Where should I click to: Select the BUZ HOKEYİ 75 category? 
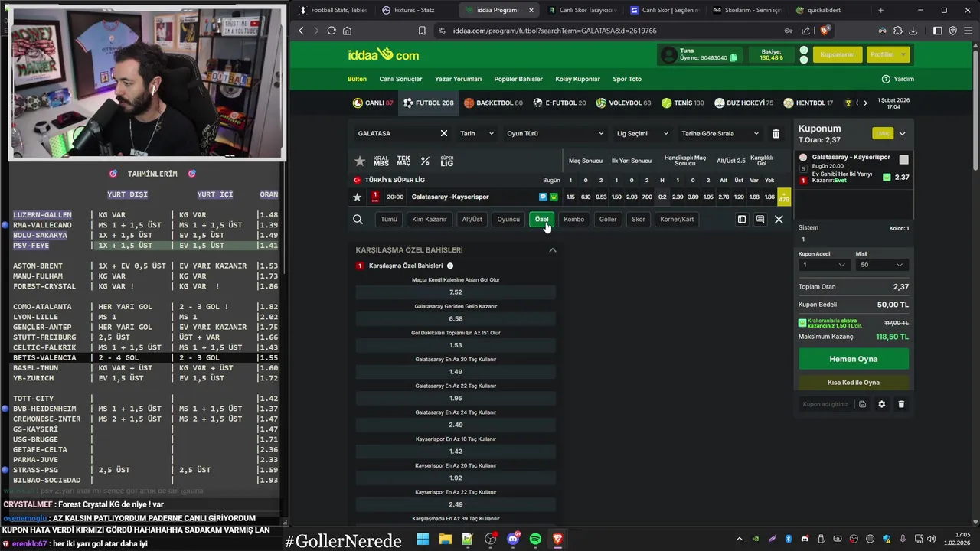pyautogui.click(x=743, y=103)
